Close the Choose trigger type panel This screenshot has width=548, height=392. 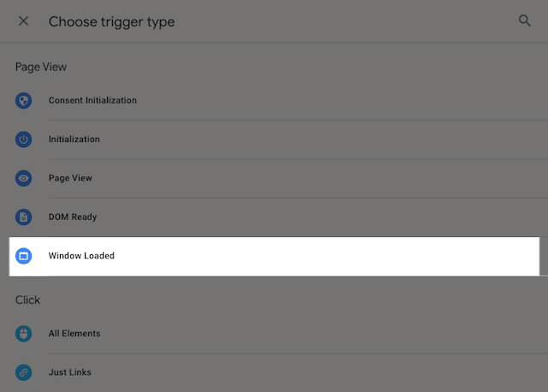click(23, 21)
